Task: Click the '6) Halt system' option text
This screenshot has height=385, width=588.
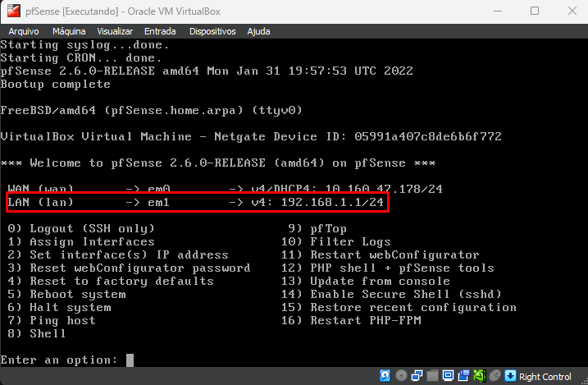Action: (x=59, y=307)
